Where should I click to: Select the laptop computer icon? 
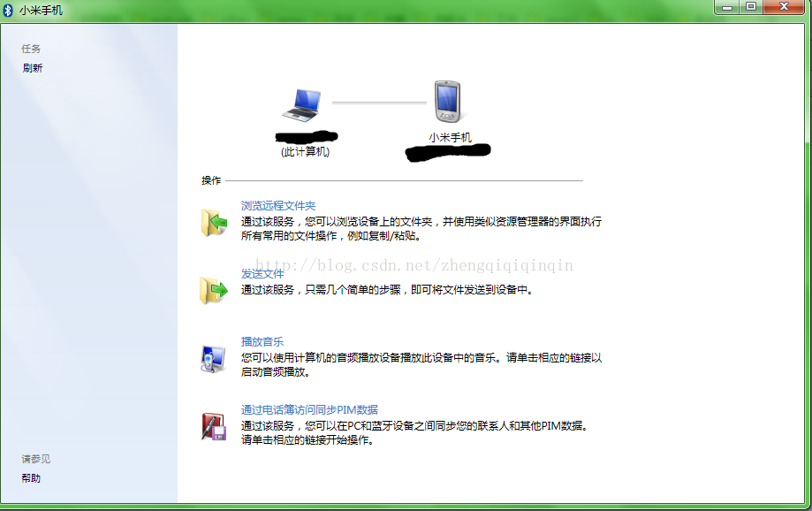pyautogui.click(x=302, y=105)
